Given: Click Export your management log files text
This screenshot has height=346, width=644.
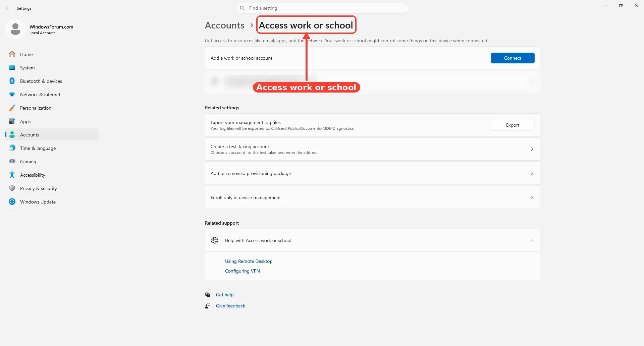Looking at the screenshot, I should coord(246,122).
